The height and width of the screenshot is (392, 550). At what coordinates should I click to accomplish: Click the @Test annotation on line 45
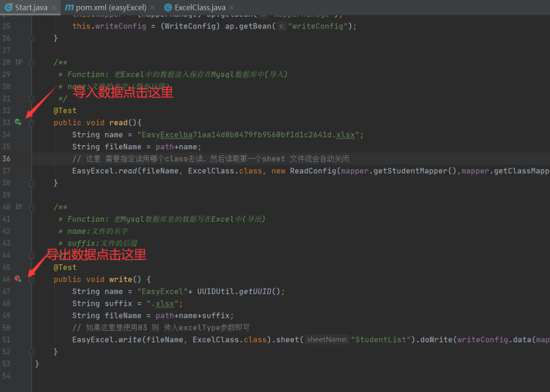point(65,267)
